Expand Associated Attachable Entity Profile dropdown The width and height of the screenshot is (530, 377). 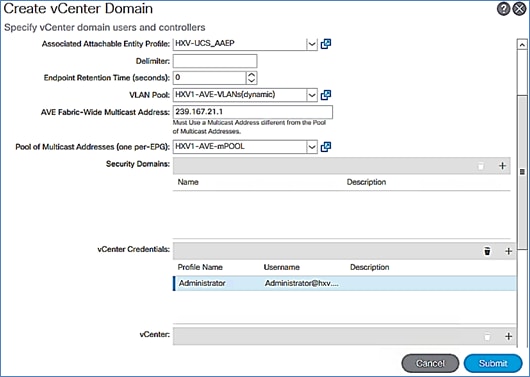(x=312, y=44)
